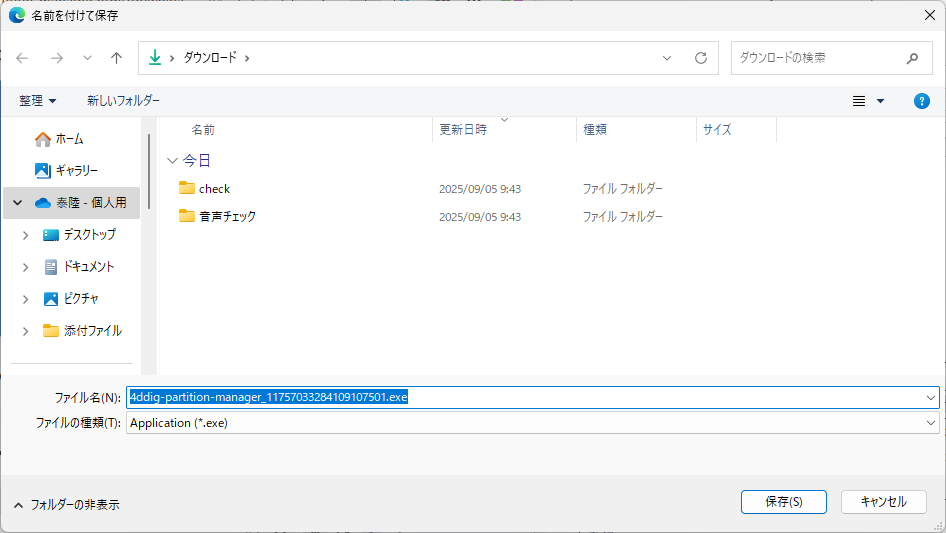Open ファイル名 dropdown arrow
Image resolution: width=946 pixels, height=533 pixels.
click(931, 397)
